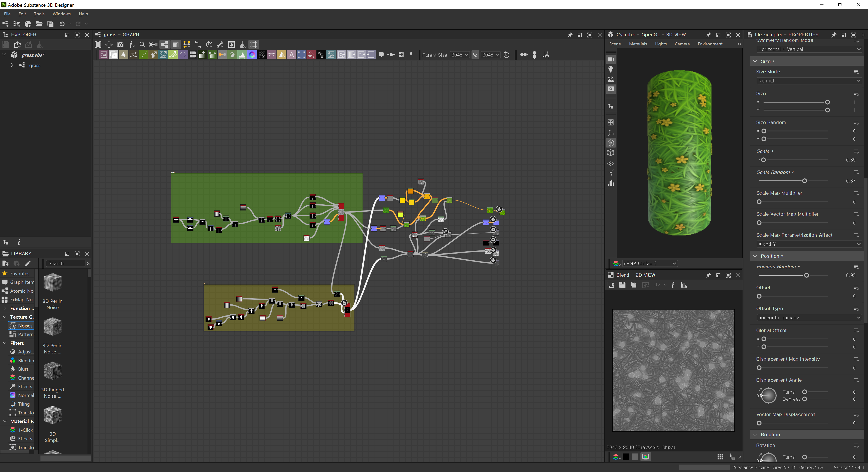Add a Text node from toolbar

(x=291, y=55)
